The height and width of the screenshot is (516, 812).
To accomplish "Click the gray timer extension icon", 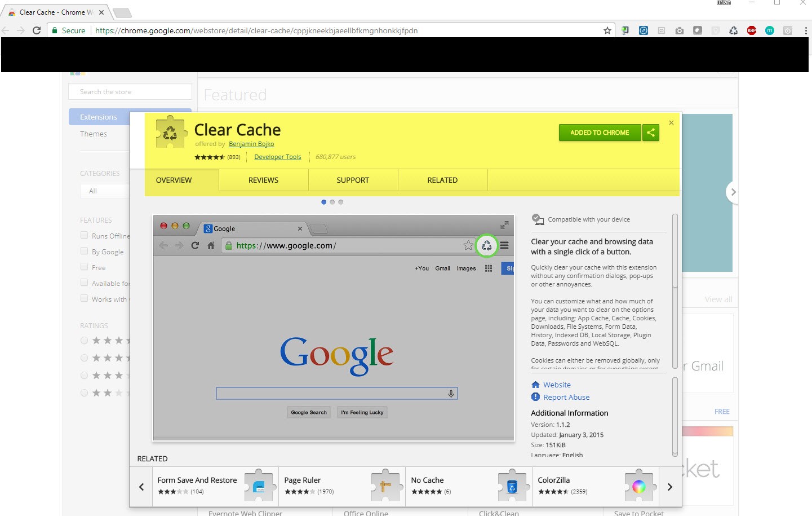I will (x=788, y=30).
